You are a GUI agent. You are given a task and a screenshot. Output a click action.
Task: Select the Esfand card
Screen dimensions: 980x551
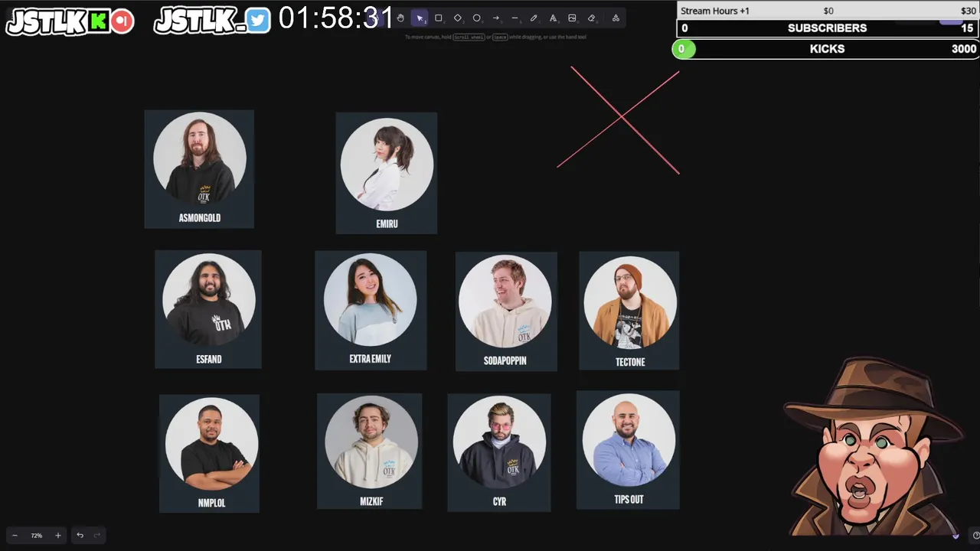click(208, 309)
